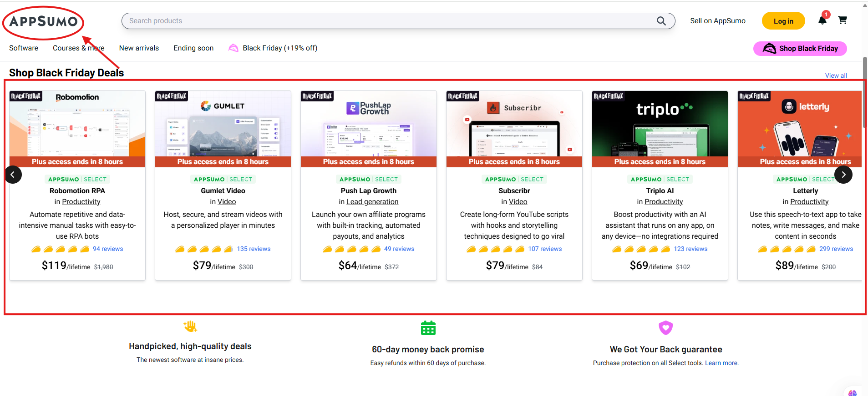This screenshot has height=396, width=868.
Task: Click Sell on AppSumo link
Action: click(x=717, y=21)
